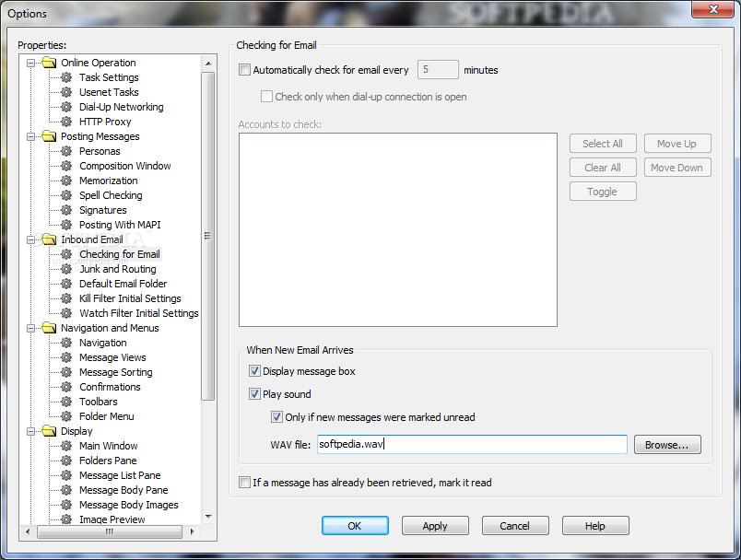Select Message List Pane in properties tree

(x=120, y=475)
